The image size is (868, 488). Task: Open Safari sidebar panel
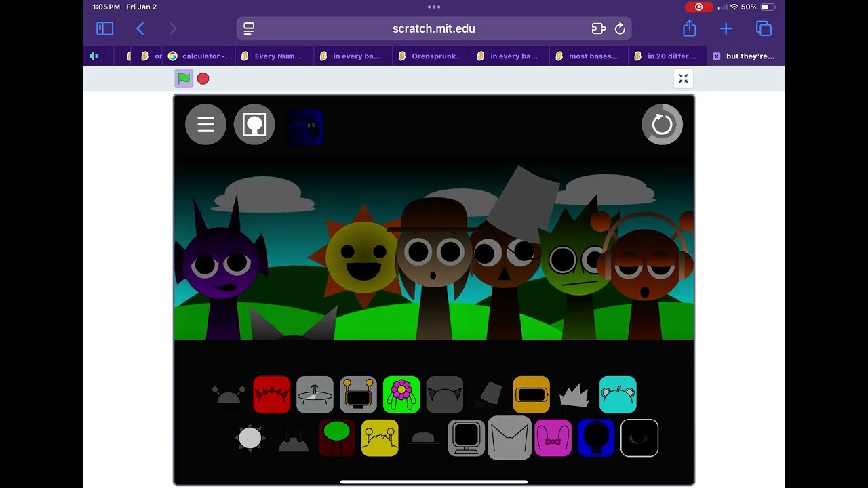pos(104,28)
